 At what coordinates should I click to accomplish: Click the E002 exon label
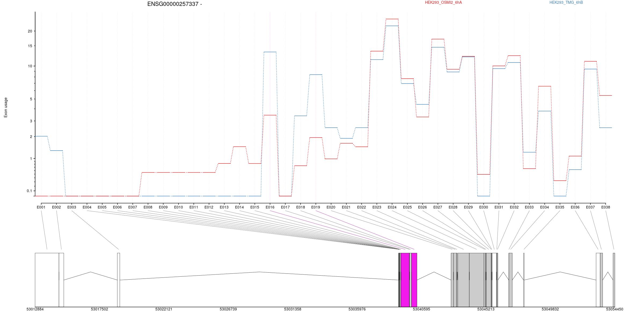click(56, 207)
